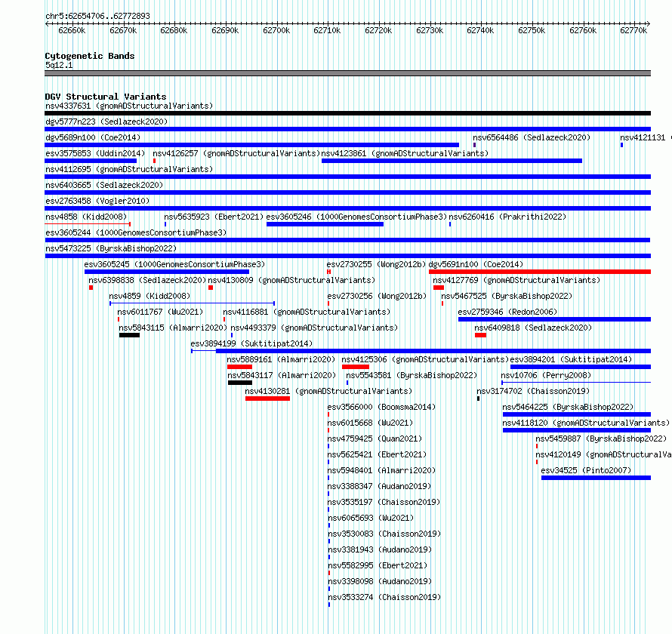Open nsv5635923 (Ebert2021) variant

(x=214, y=217)
